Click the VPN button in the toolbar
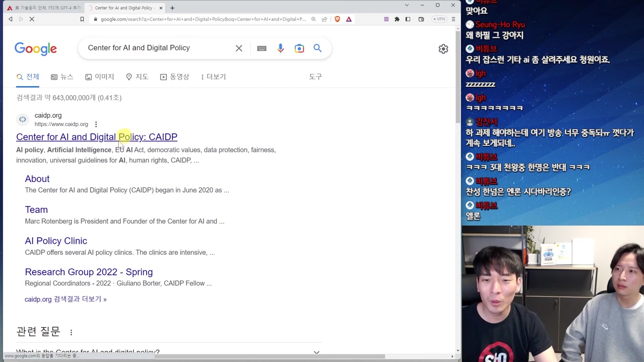Viewport: 644px width, 362px height. (439, 19)
